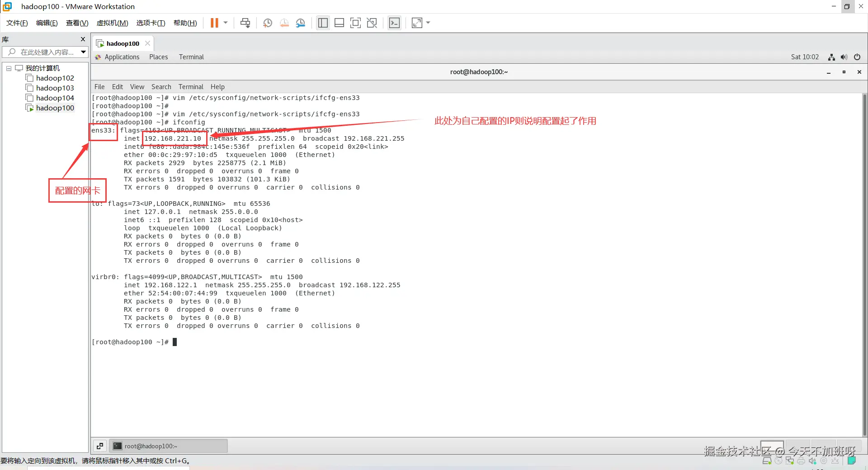Viewport: 868px width, 470px height.
Task: Click the root@hadoop100:~ taskbar button
Action: [x=169, y=446]
